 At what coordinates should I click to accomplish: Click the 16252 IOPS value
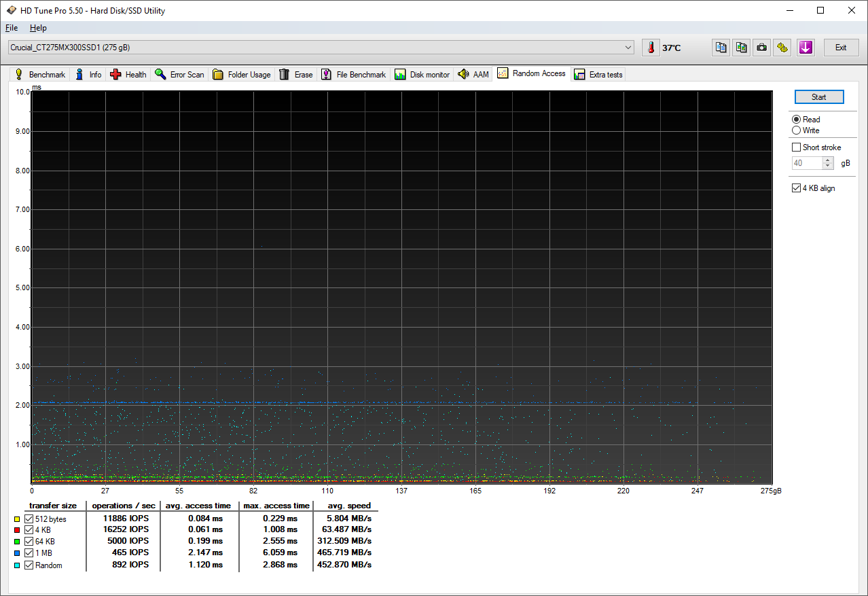(x=126, y=530)
